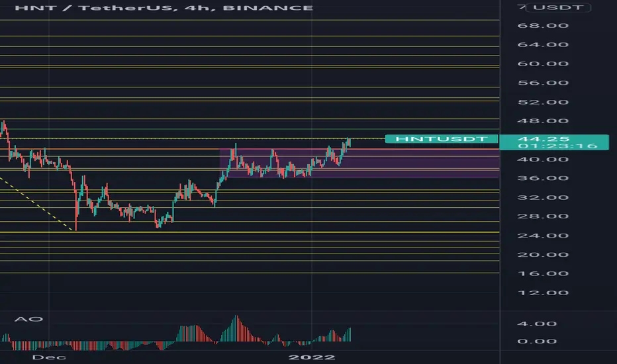Click the 2022 time axis label
617x364 pixels.
click(x=312, y=357)
